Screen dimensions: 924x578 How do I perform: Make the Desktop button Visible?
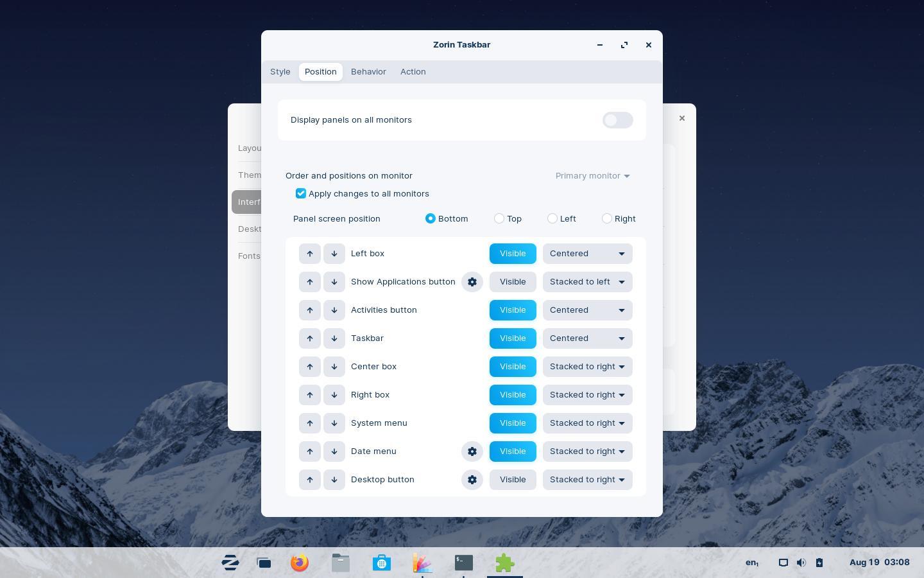tap(513, 480)
